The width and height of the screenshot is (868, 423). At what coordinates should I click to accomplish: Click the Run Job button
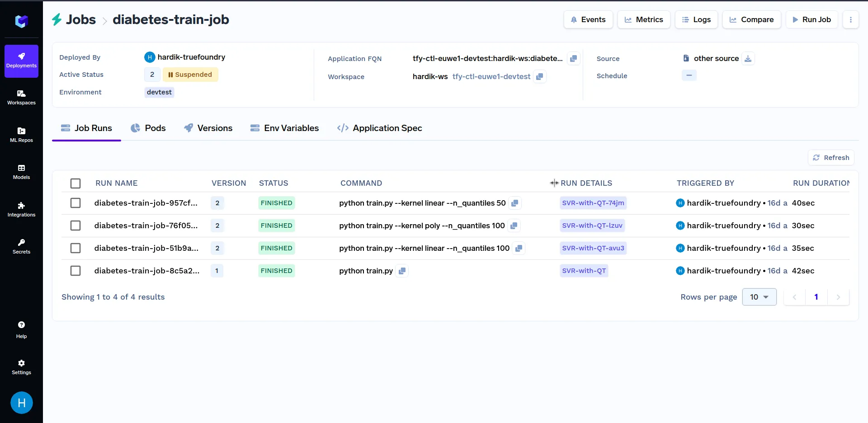click(811, 19)
